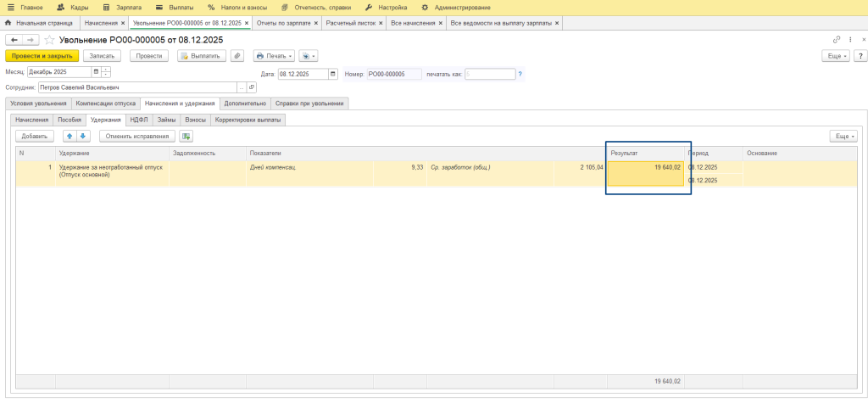Move the row up with blue arrow

(x=70, y=136)
